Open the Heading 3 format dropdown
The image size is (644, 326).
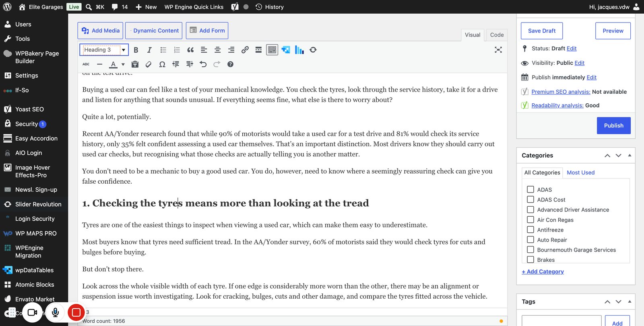pos(104,50)
